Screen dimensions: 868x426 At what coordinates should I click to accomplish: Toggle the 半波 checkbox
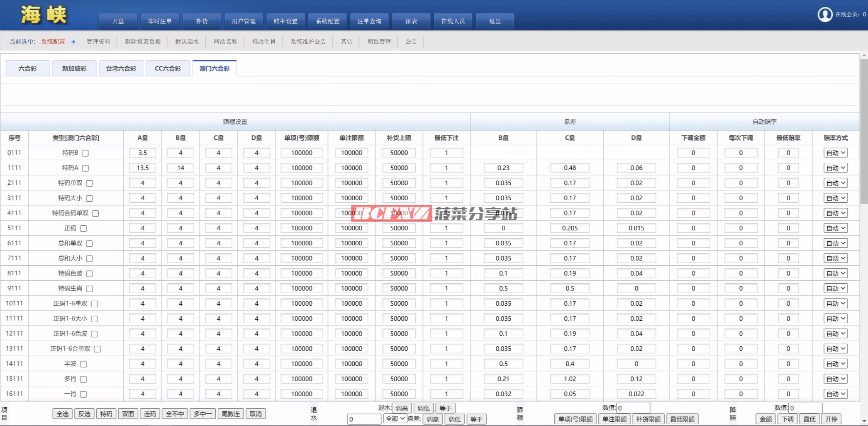click(x=83, y=364)
